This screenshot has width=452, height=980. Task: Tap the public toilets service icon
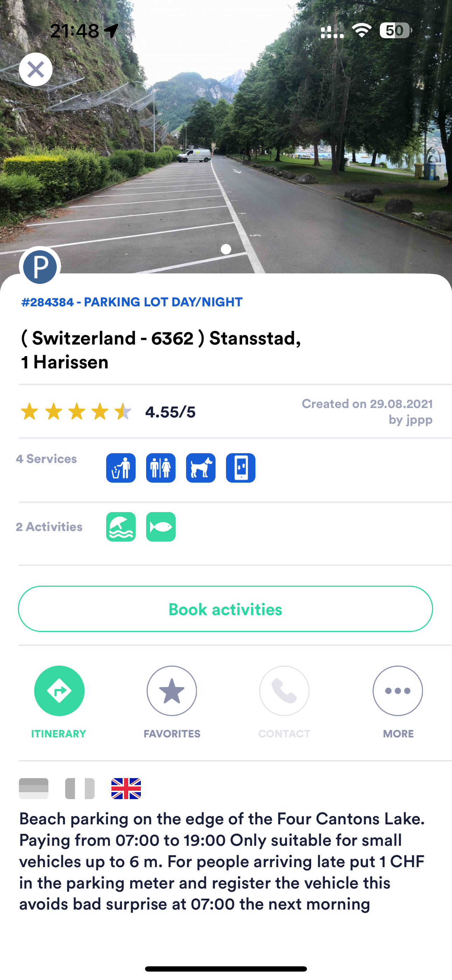point(160,468)
